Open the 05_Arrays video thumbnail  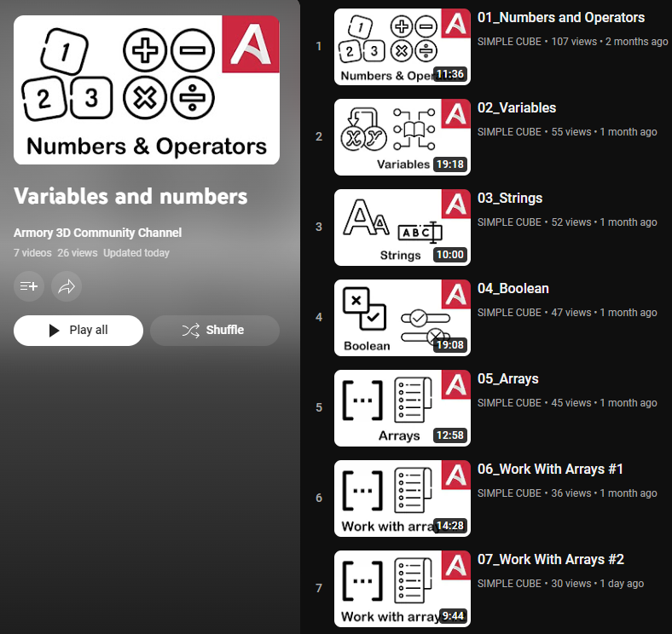[x=403, y=408]
